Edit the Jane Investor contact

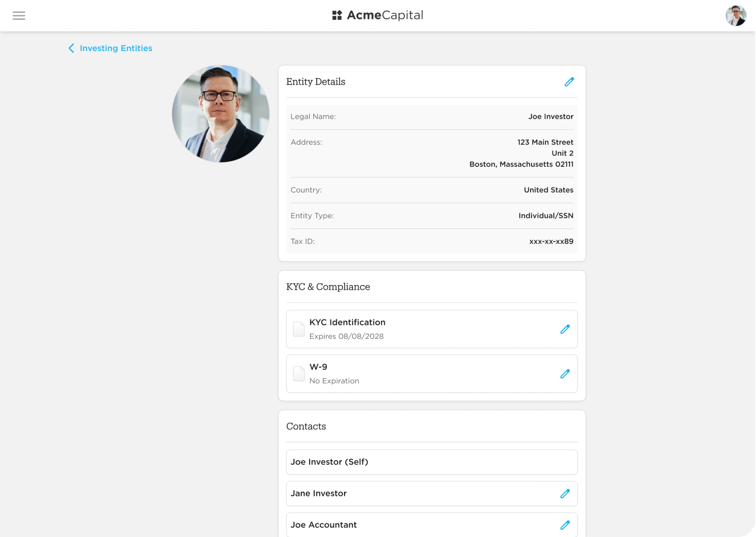pos(565,494)
